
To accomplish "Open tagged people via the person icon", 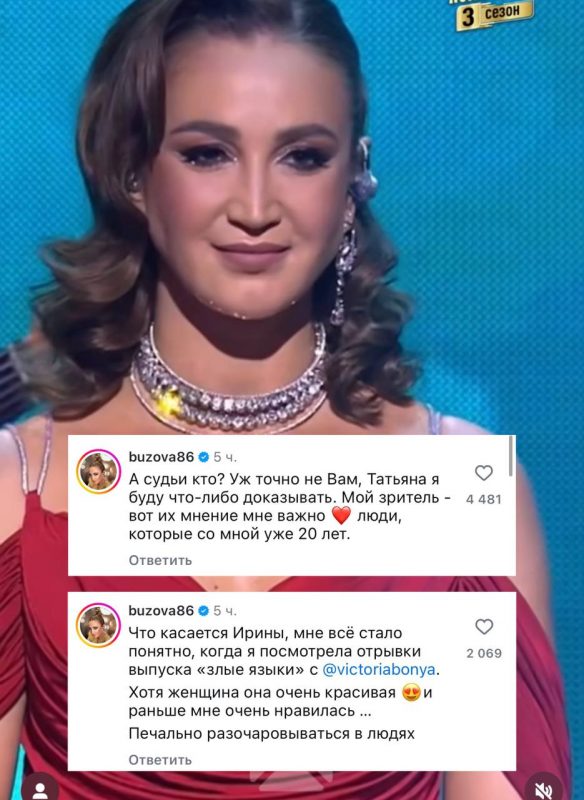I will (40, 788).
